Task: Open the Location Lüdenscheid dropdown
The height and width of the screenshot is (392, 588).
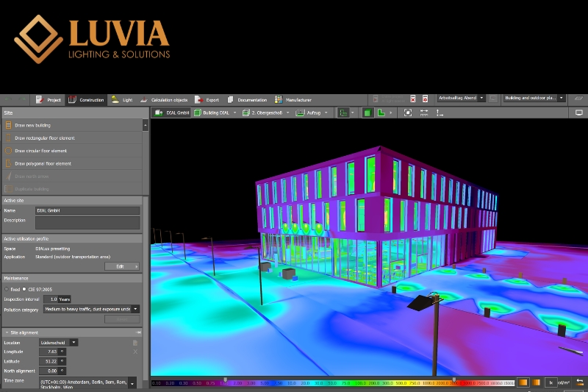Action: click(x=74, y=342)
